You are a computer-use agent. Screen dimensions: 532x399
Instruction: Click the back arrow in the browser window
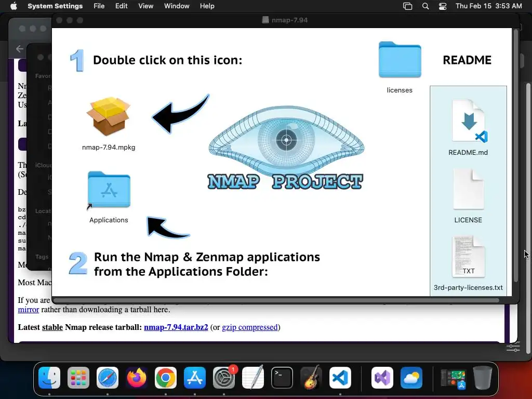(20, 49)
